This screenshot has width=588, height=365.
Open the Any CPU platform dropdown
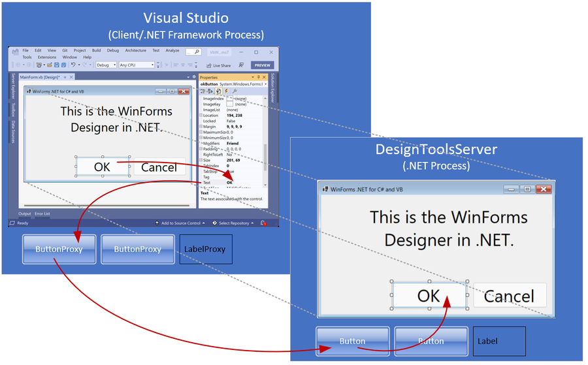(137, 65)
